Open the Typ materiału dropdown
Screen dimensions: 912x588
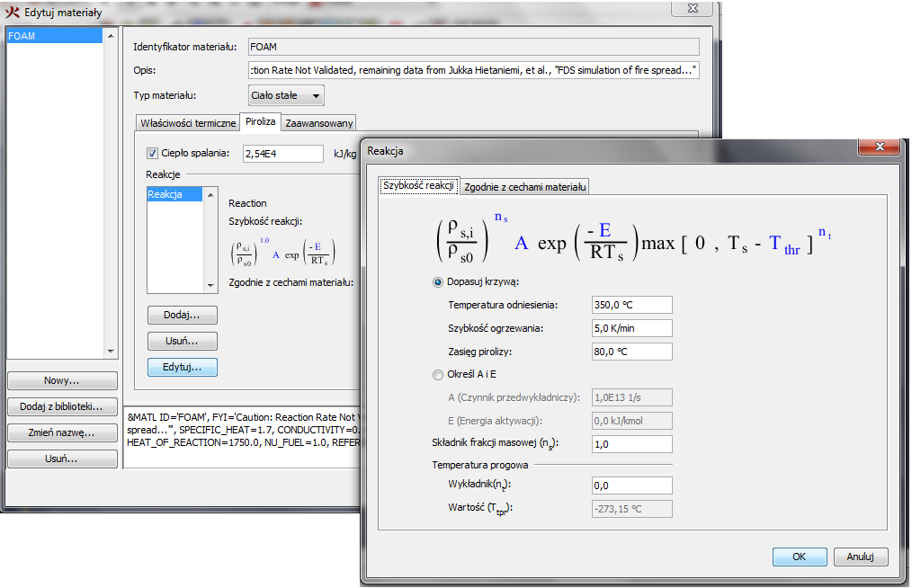click(286, 95)
